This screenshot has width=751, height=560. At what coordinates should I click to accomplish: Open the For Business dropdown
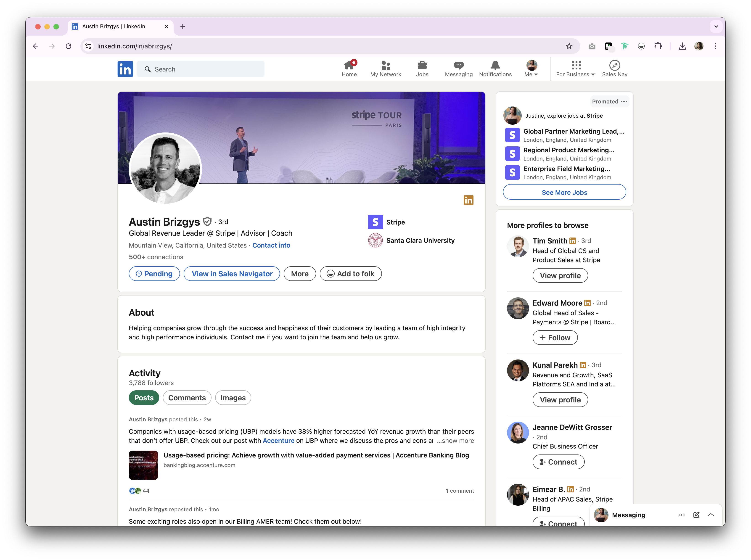(x=575, y=69)
